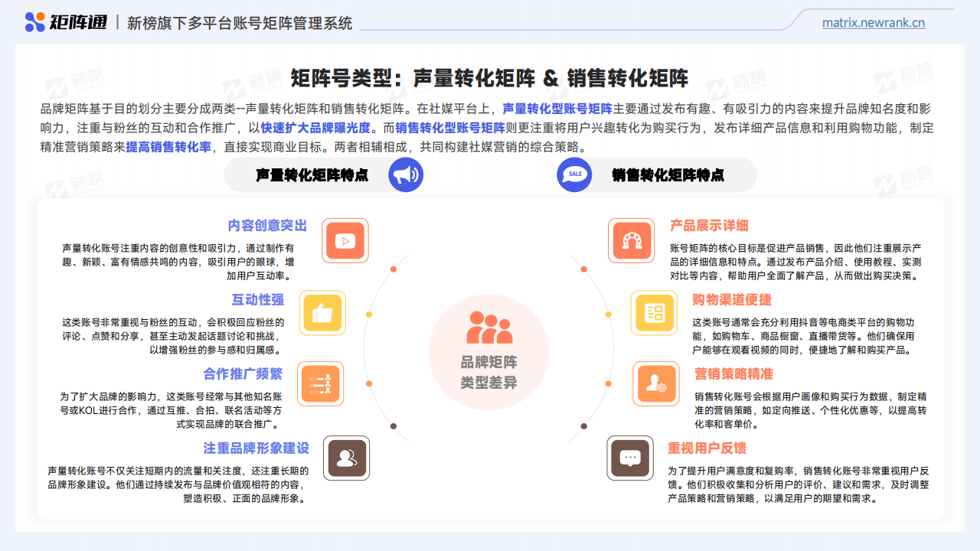
Task: Click the blue SALE speech bubble icon
Action: tap(574, 175)
